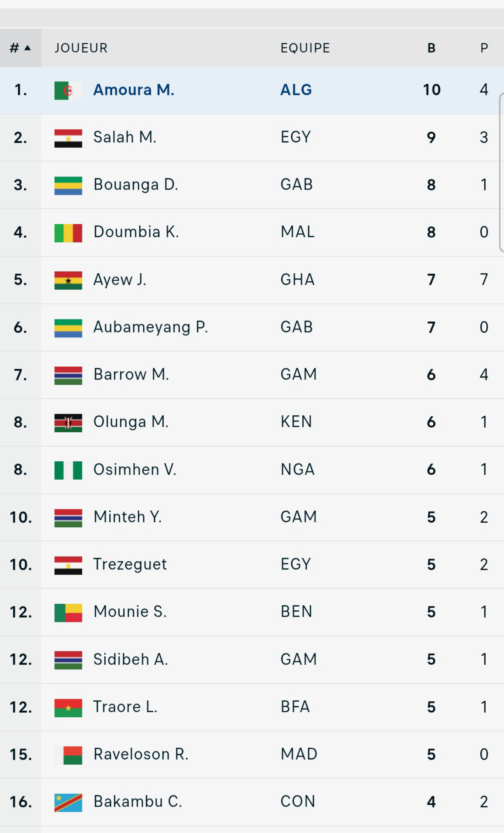This screenshot has width=504, height=833.
Task: Click Benin flag beside Mounie S.
Action: (x=68, y=613)
